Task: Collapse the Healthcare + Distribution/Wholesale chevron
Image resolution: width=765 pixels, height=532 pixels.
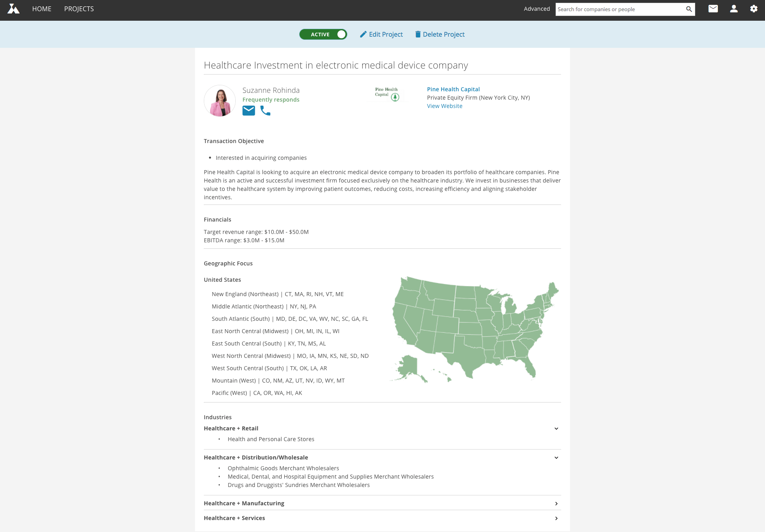Action: coord(556,458)
